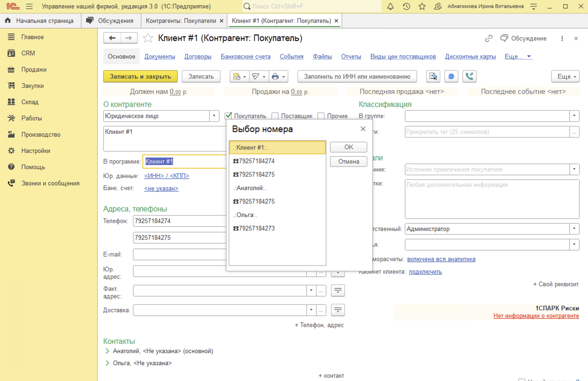Screen dimensions: 588x381
Task: Click the ИНН / КПП link
Action: [x=166, y=176]
